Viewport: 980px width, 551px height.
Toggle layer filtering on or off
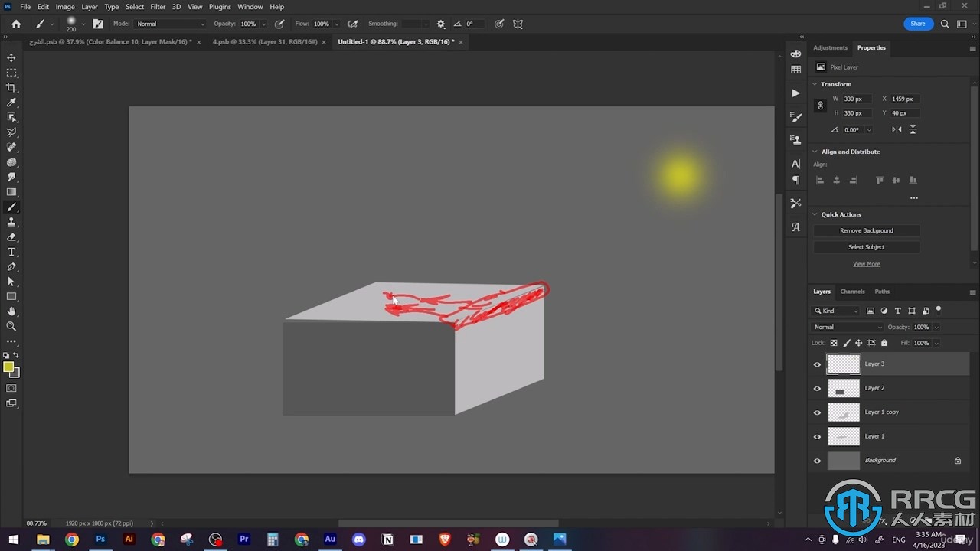point(939,310)
